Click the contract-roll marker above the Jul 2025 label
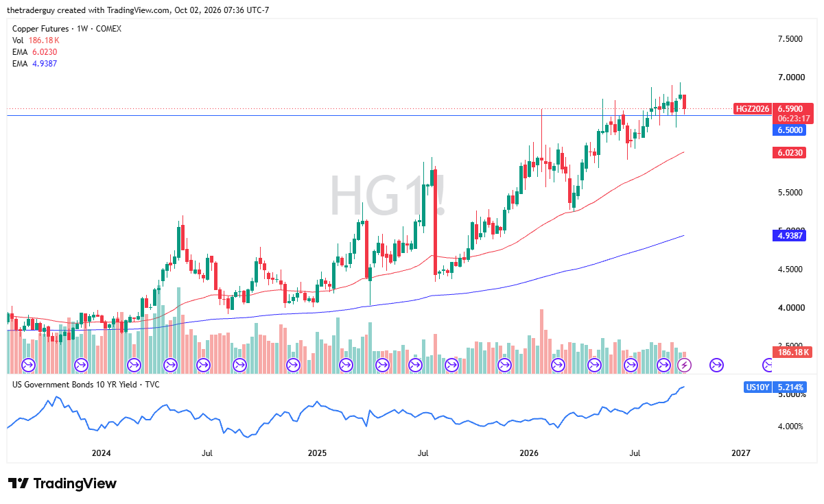The height and width of the screenshot is (504, 824). [x=415, y=365]
